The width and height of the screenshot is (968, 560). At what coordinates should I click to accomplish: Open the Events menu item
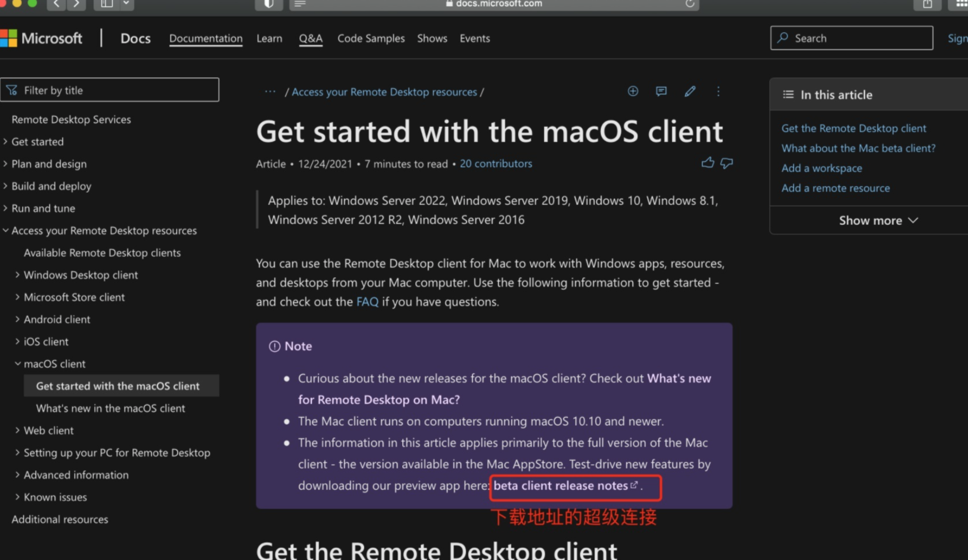pyautogui.click(x=475, y=38)
